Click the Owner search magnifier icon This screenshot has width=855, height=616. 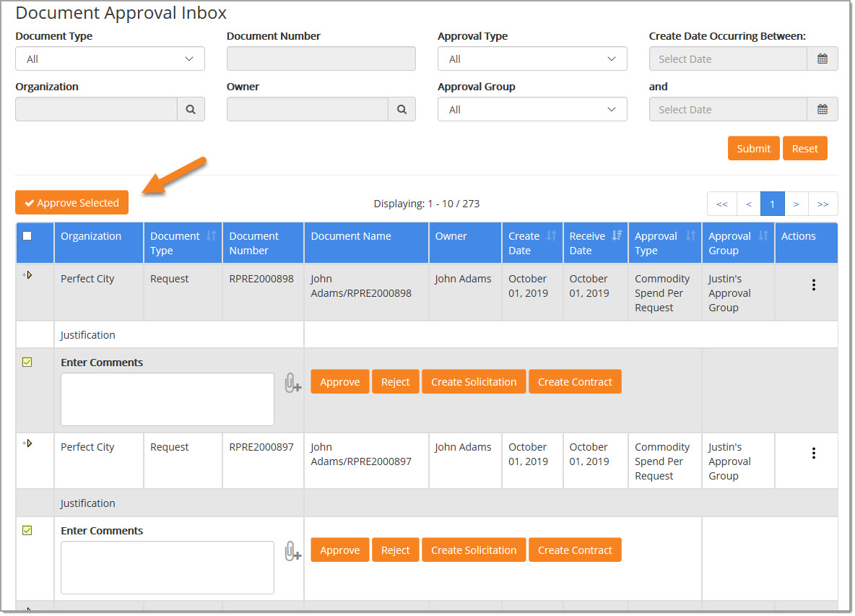[x=402, y=110]
